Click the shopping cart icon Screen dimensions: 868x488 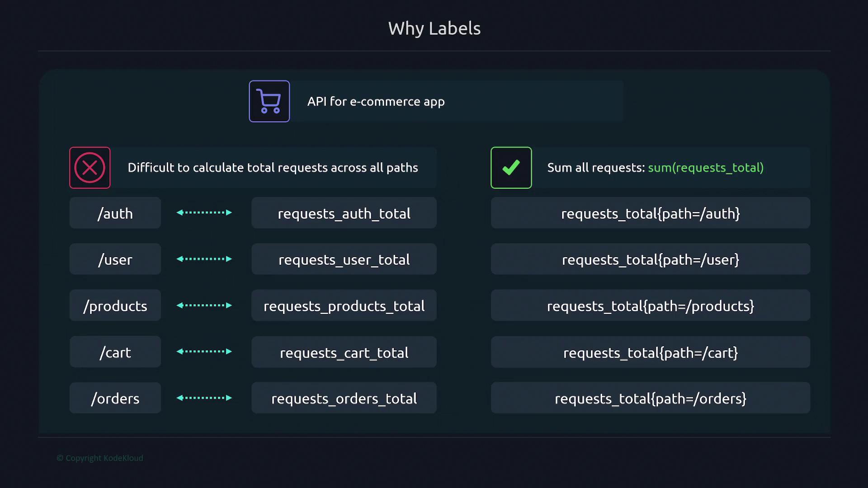269,101
